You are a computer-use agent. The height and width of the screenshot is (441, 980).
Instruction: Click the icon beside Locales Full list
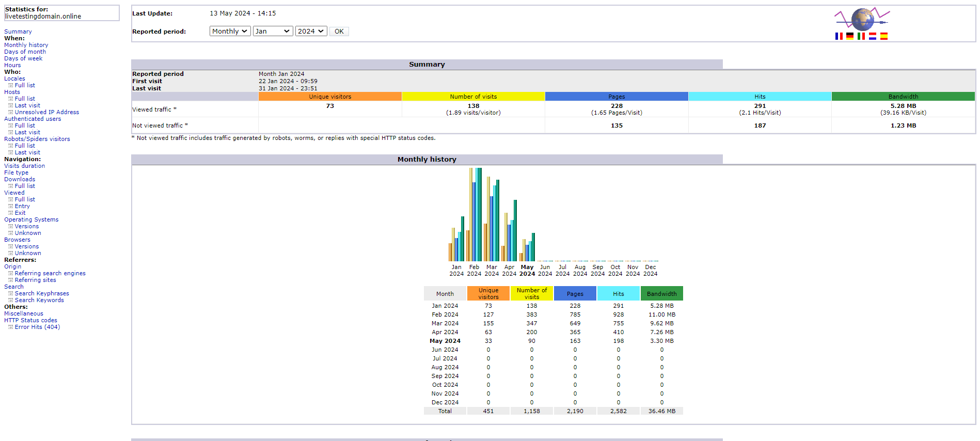[10, 85]
